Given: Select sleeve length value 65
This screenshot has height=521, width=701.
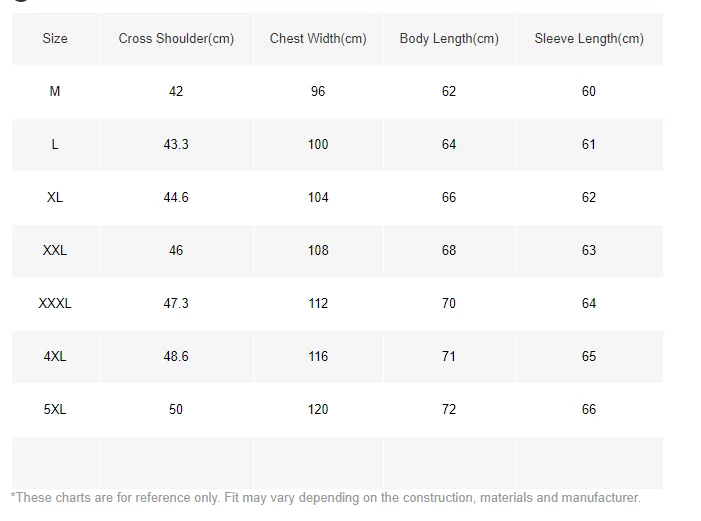Looking at the screenshot, I should click(x=589, y=356).
